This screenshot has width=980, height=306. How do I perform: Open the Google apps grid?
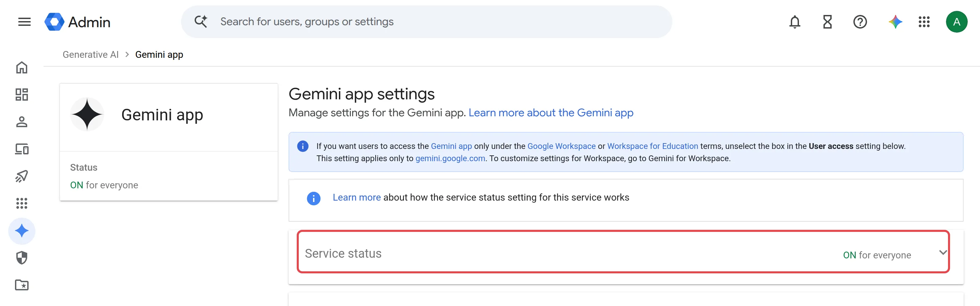point(924,22)
